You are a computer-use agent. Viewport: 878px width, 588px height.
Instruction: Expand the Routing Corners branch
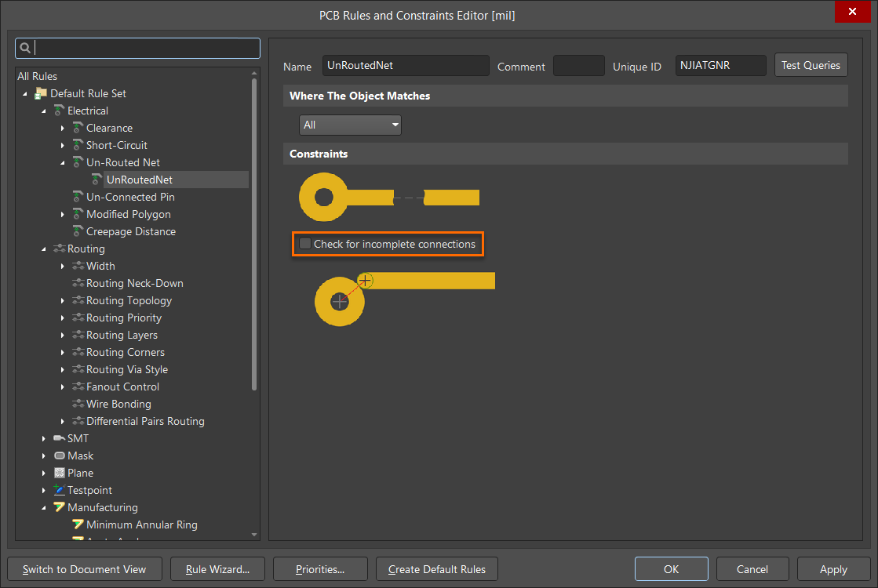(x=62, y=353)
